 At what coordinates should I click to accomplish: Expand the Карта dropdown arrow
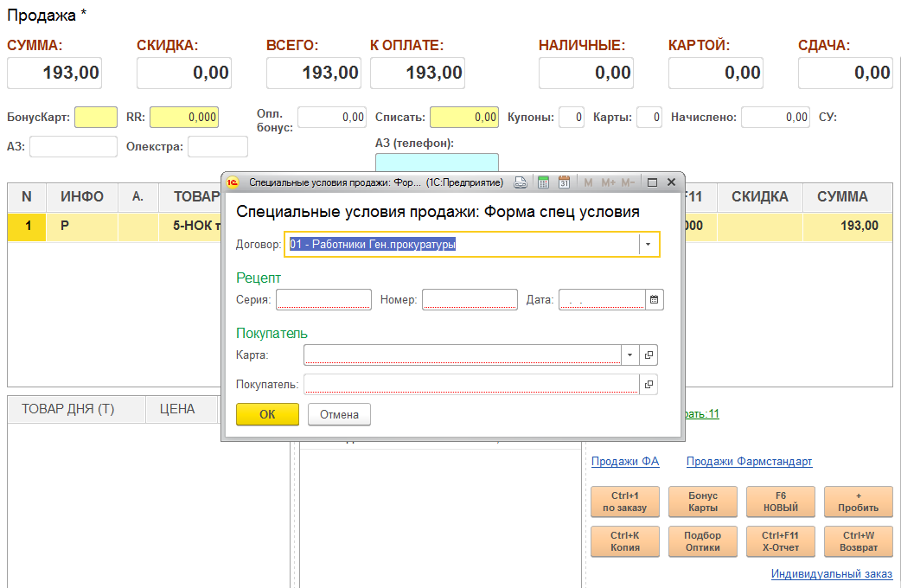pos(630,355)
